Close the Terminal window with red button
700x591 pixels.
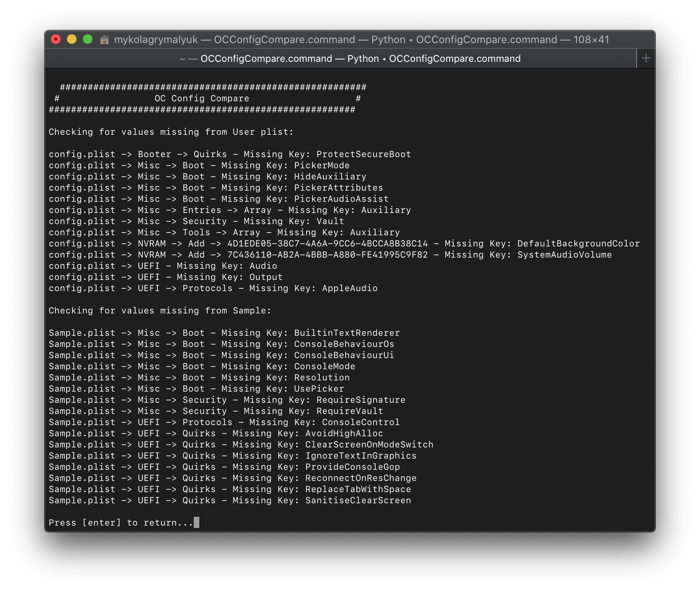coord(56,39)
